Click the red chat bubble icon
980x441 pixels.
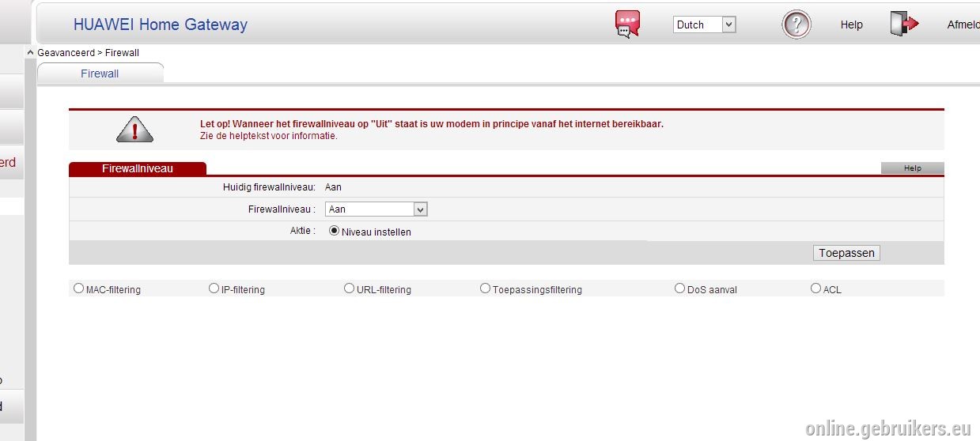(627, 24)
